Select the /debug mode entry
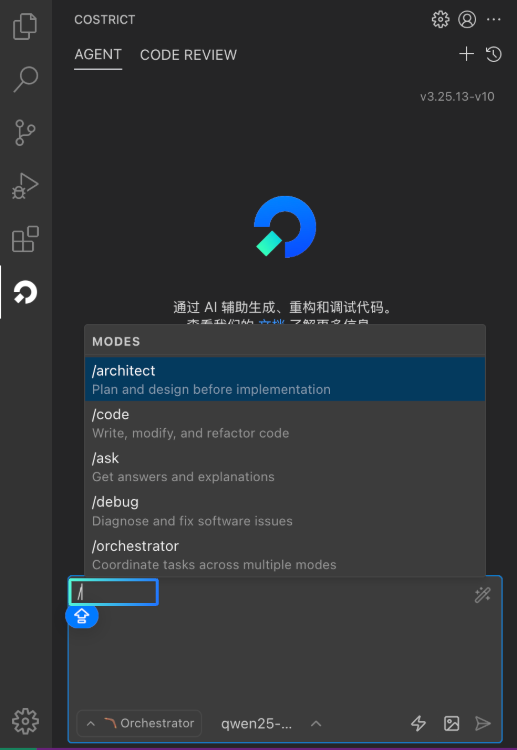 (x=285, y=511)
